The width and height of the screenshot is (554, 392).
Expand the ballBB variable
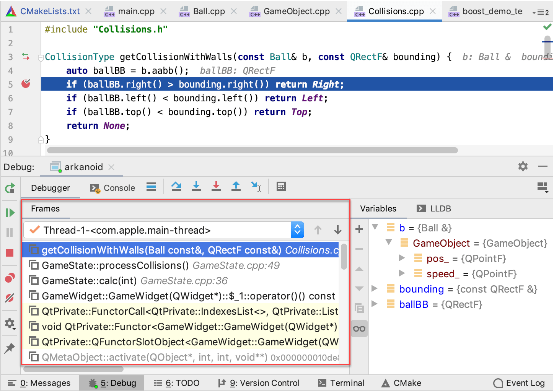(375, 304)
